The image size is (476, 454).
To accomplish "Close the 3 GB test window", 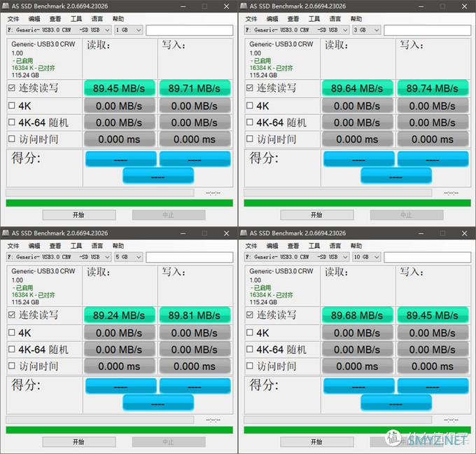I will click(465, 6).
